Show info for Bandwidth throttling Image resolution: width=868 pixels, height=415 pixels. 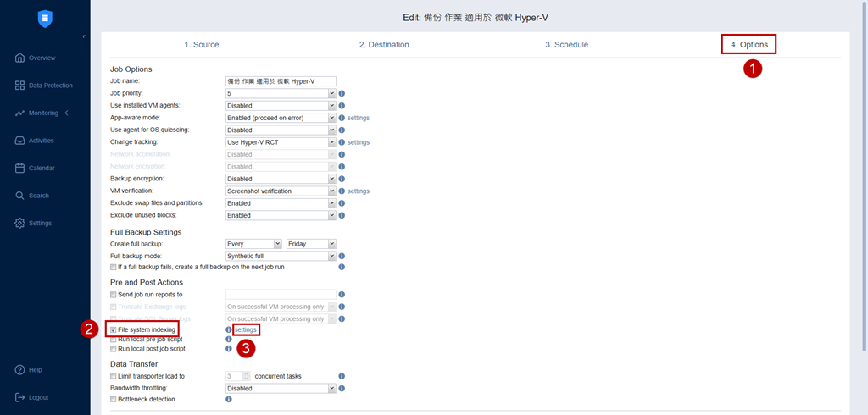point(342,389)
